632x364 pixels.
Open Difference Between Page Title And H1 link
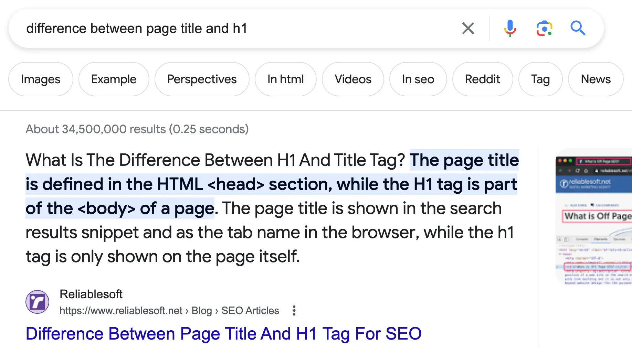click(x=223, y=334)
